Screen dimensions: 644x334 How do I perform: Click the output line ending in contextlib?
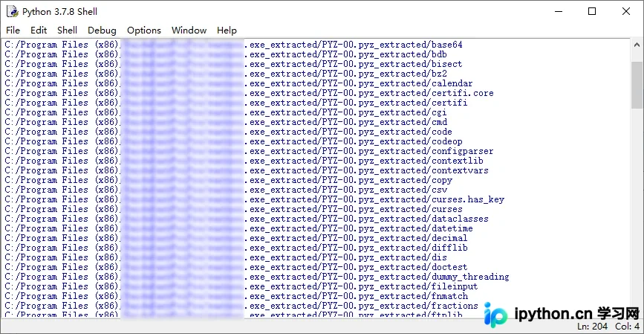244,161
